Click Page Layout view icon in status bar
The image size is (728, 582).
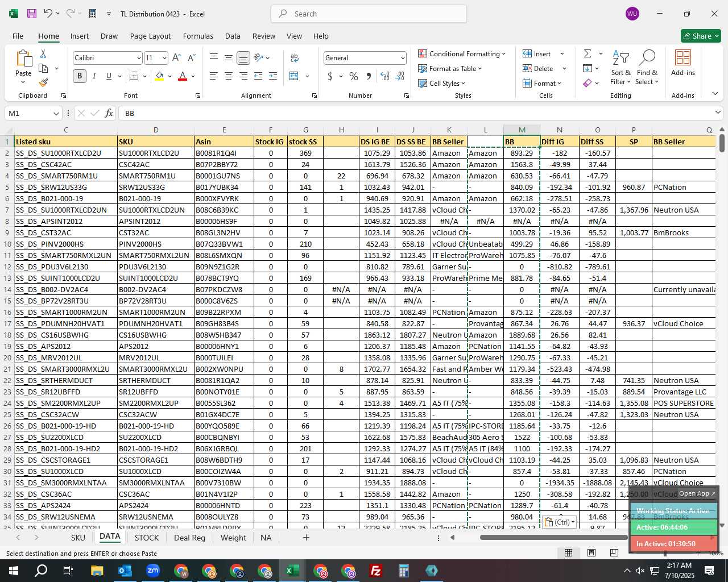tap(591, 552)
